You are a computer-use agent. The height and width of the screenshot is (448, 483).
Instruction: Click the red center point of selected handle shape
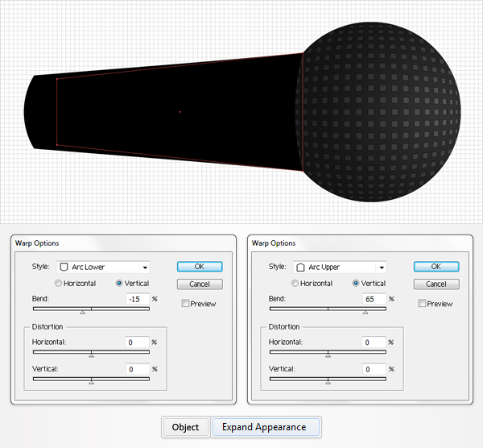pos(180,112)
